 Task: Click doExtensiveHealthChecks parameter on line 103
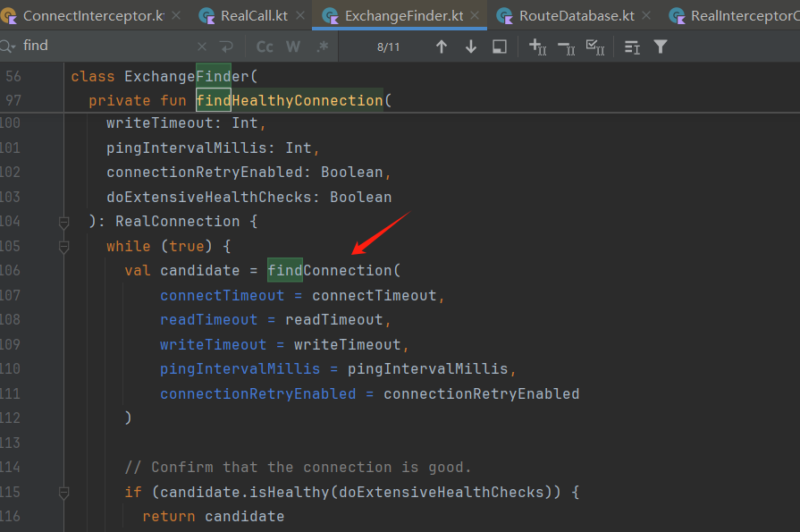(208, 197)
